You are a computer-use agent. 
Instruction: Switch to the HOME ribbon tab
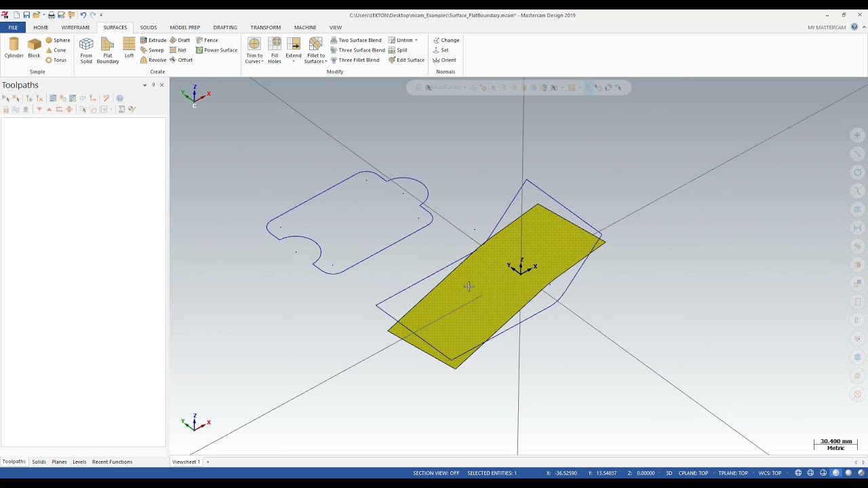tap(41, 28)
